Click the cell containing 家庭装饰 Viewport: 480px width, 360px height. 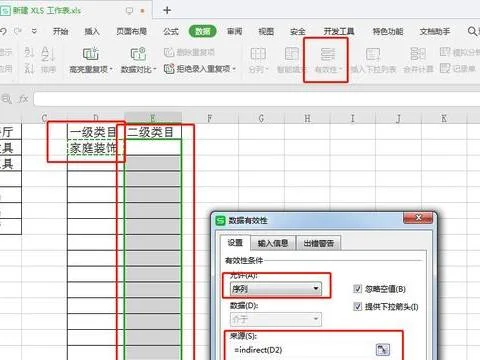(x=96, y=148)
